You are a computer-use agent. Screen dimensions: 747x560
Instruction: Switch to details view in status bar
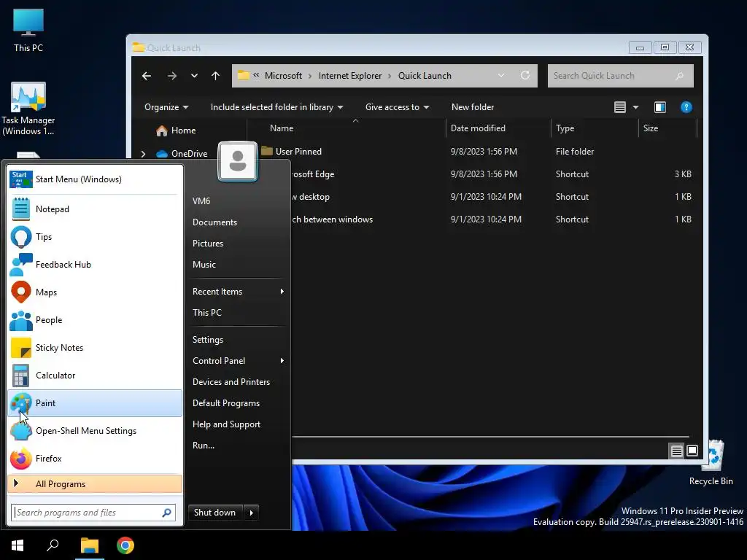click(x=676, y=451)
